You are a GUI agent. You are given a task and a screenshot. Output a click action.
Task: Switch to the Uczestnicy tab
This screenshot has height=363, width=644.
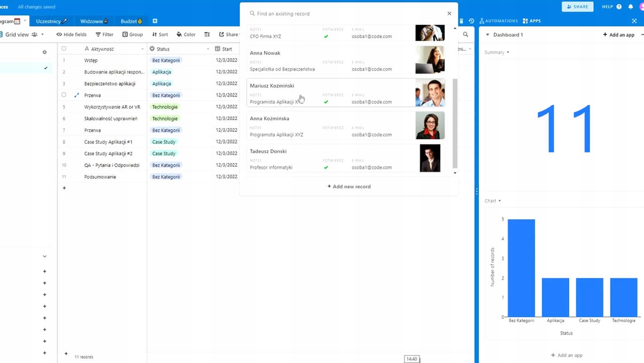coord(51,21)
